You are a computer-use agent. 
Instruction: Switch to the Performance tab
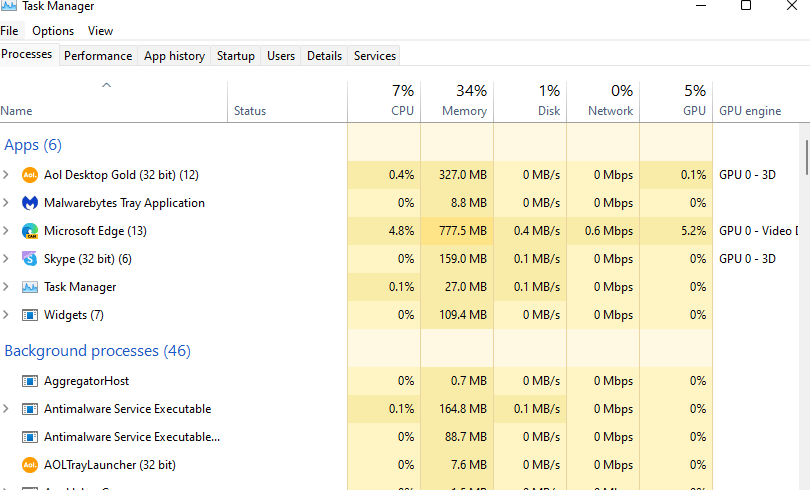[x=98, y=56]
